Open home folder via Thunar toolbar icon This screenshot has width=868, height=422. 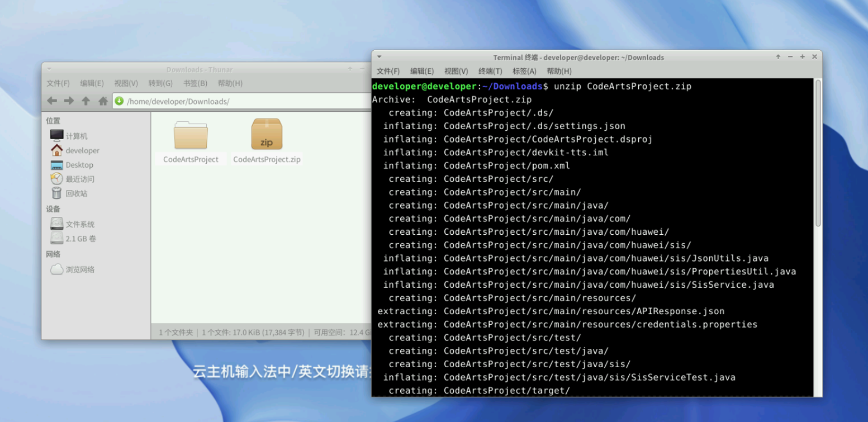[103, 101]
